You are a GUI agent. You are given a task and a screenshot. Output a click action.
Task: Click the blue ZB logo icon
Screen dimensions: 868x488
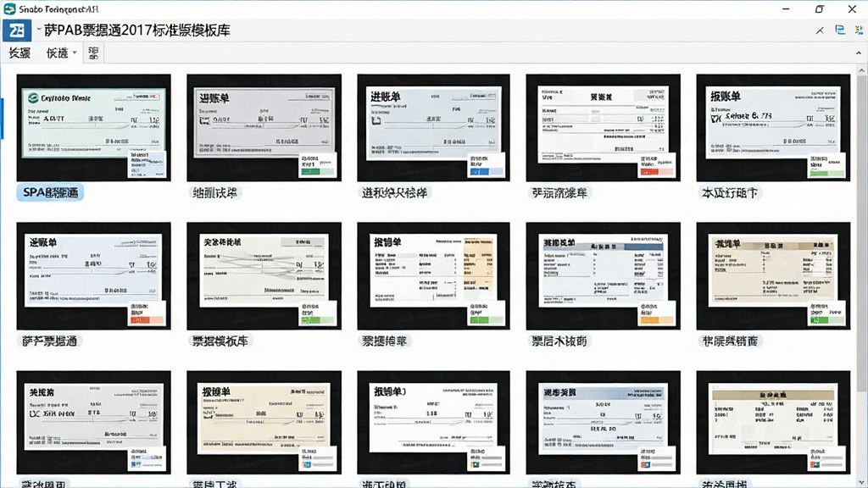tap(17, 30)
